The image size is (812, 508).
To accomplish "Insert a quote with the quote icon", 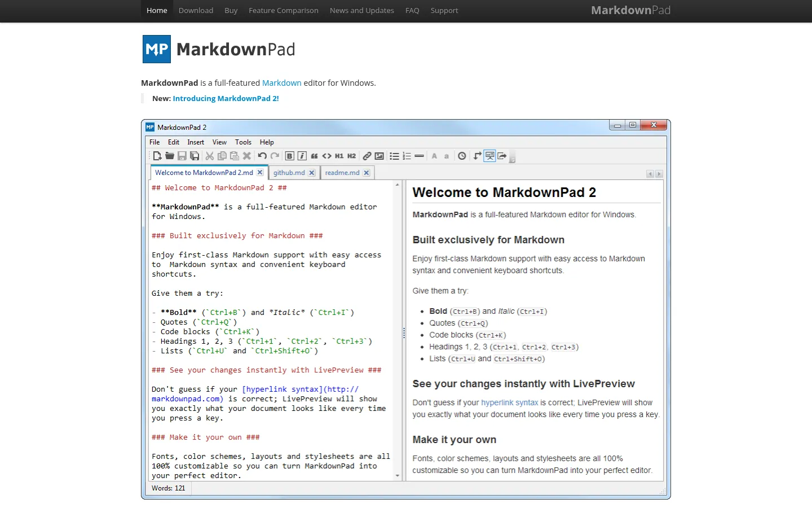I will point(315,156).
